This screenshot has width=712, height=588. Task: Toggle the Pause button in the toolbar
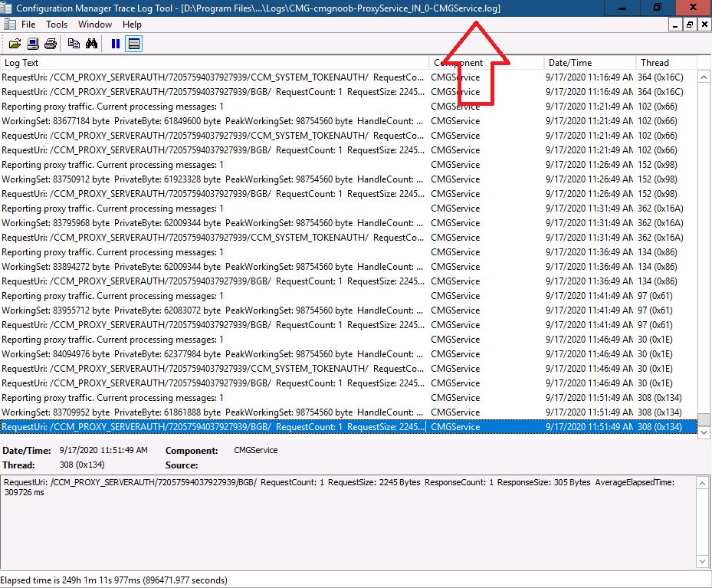point(116,44)
